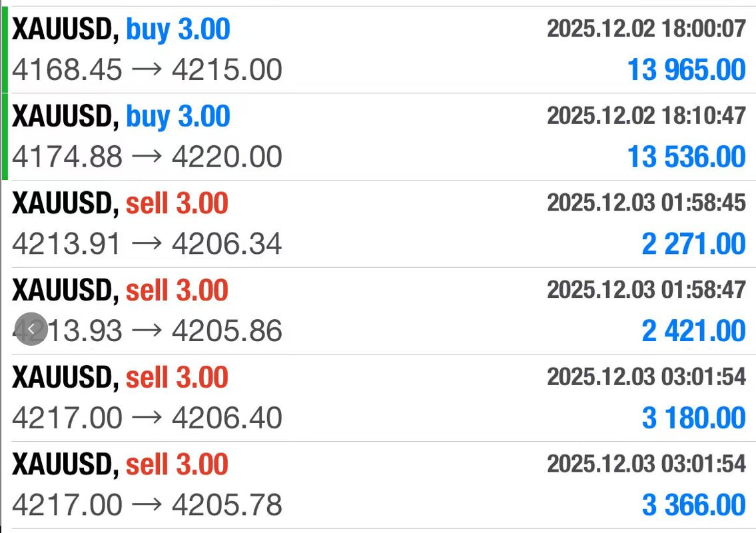
Task: Click profit value 2 421.00
Action: tap(694, 331)
